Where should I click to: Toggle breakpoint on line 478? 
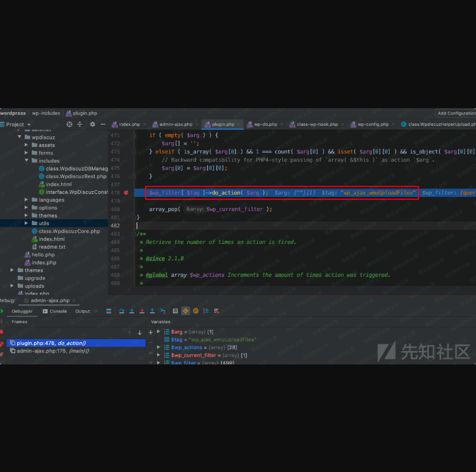coord(126,192)
